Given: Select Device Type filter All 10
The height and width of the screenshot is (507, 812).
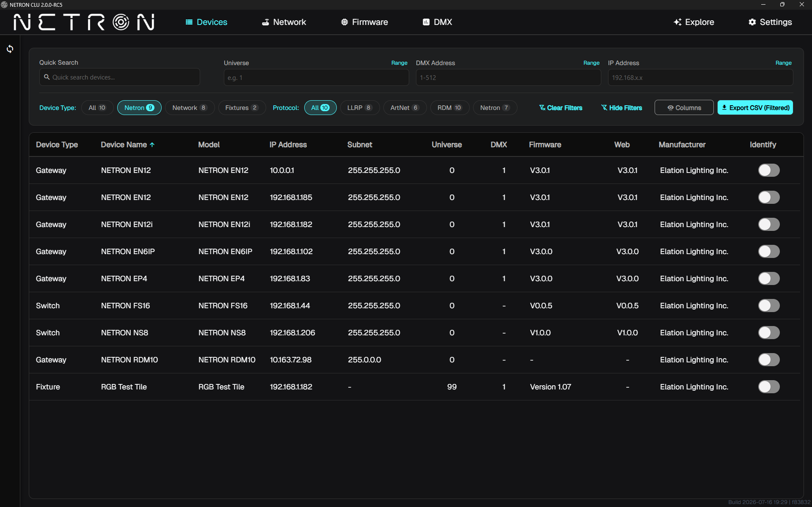Looking at the screenshot, I should coord(97,108).
